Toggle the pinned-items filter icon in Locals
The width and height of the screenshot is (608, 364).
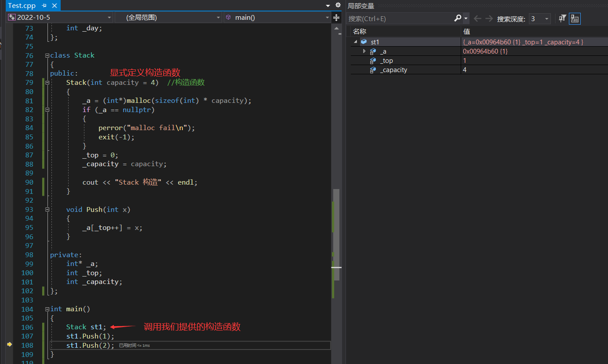click(x=562, y=18)
